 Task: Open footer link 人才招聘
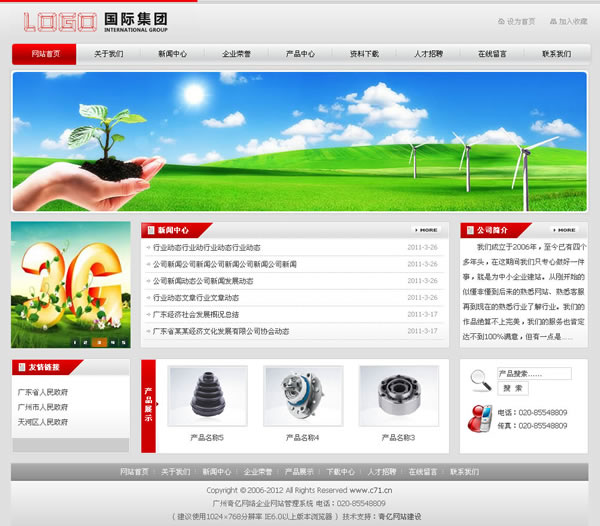(382, 472)
